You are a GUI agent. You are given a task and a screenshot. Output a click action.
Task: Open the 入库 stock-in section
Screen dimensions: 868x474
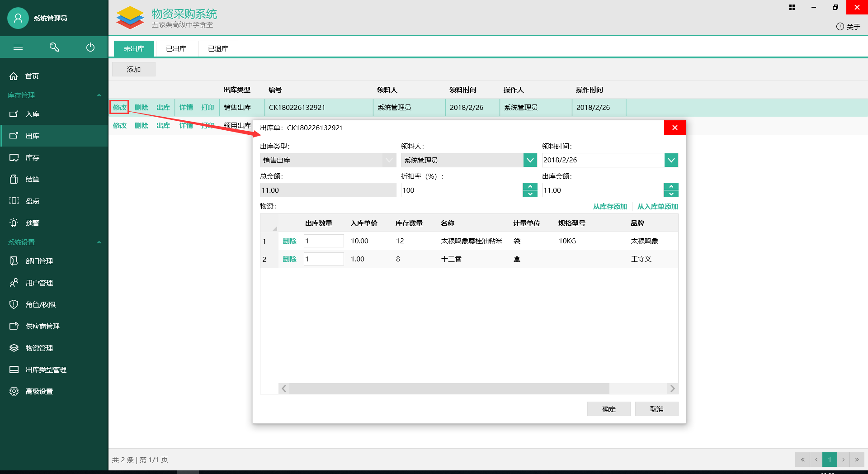[32, 114]
